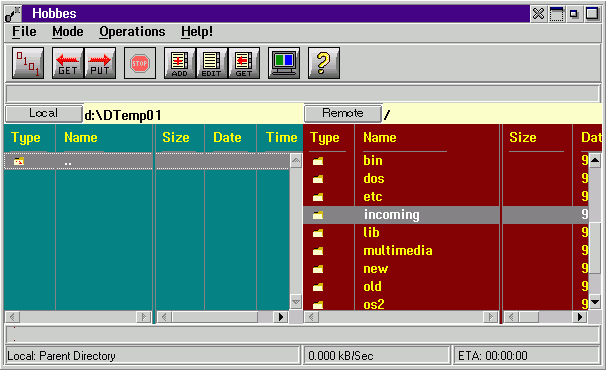Select the remote os2 folder
This screenshot has height=370, width=606.
[374, 304]
